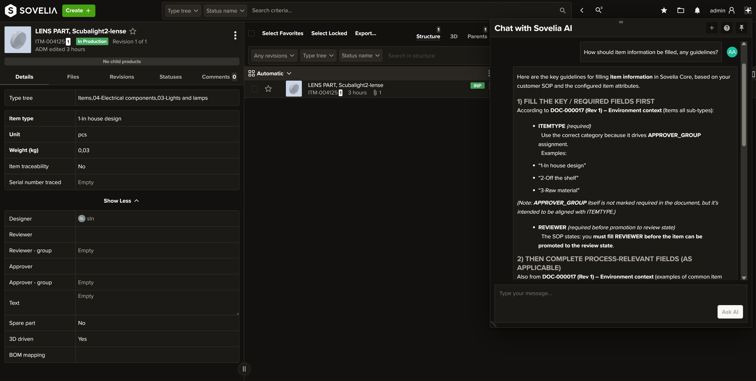The width and height of the screenshot is (756, 381).
Task: Click the 'No child products' bar
Action: [x=122, y=62]
